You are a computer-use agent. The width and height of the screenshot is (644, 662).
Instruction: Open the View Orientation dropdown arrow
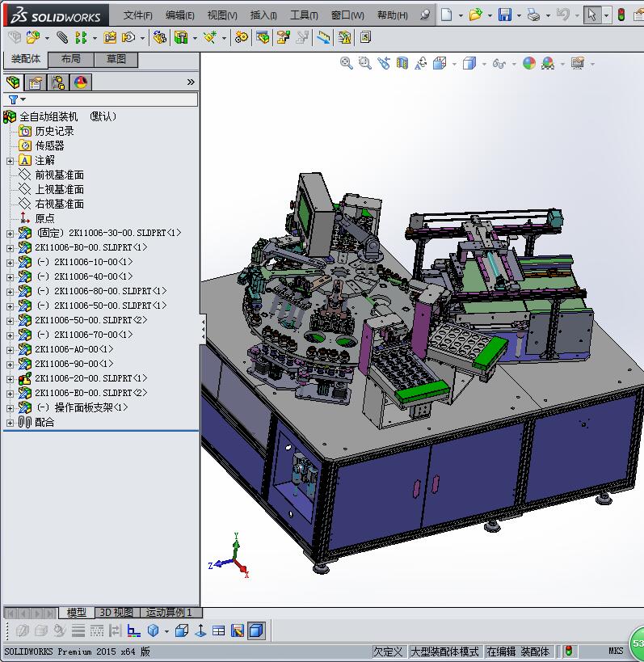[454, 64]
